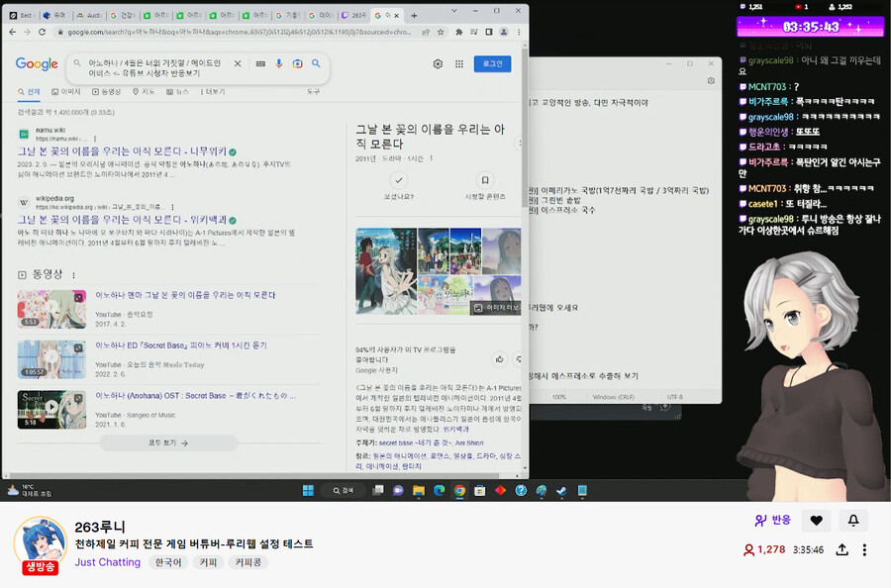Viewport: 891px width, 588px height.
Task: Click the 263루니 streamer avatar
Action: point(40,540)
